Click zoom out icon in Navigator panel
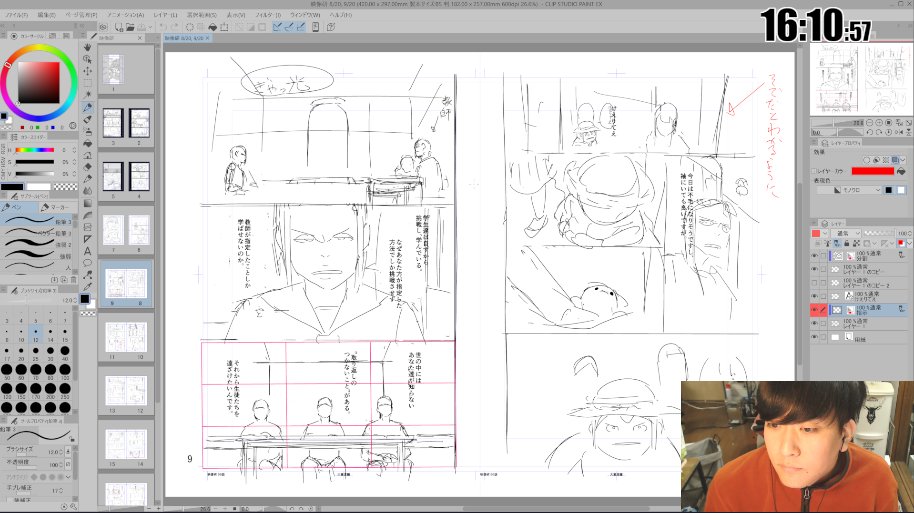Screen dimensions: 914x513 click(870, 123)
